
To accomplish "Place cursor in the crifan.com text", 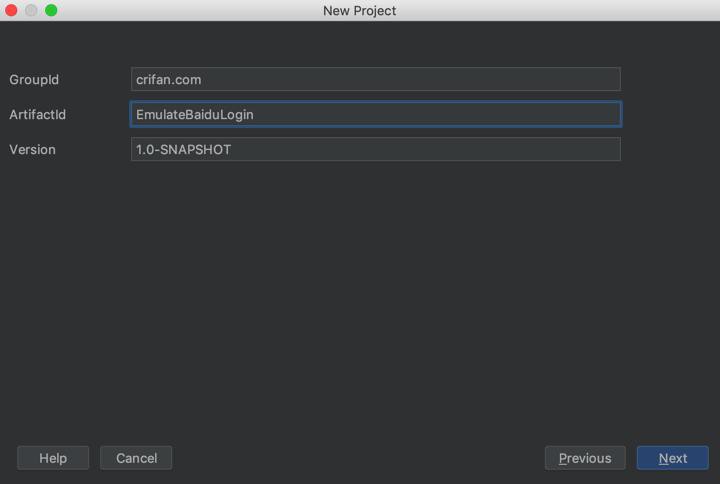I will coord(168,80).
